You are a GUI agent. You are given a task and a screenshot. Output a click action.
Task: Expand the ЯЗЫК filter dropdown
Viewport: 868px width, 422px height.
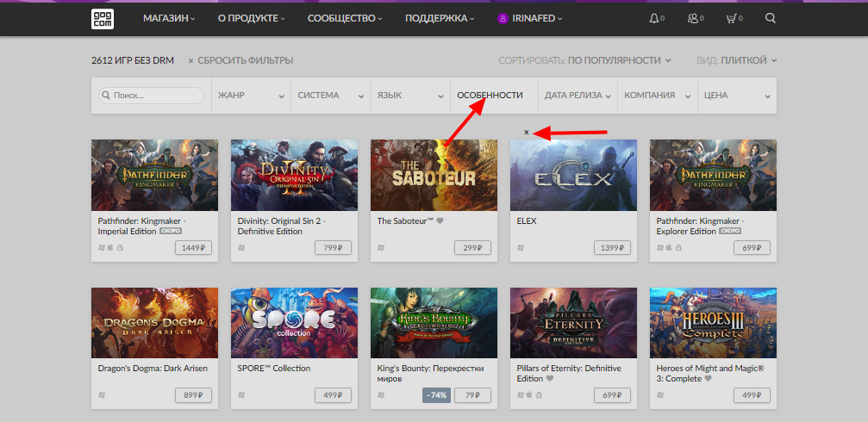coord(411,96)
